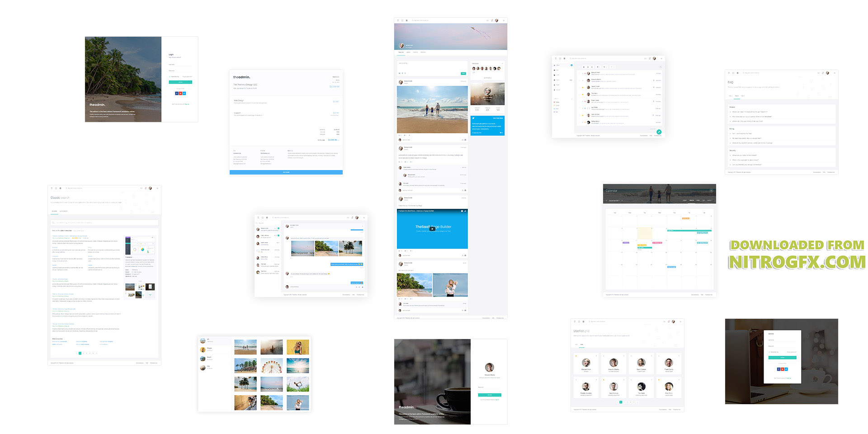Click Twitter sign-in icon on beach login
Screen dimensions: 868x434
[184, 93]
